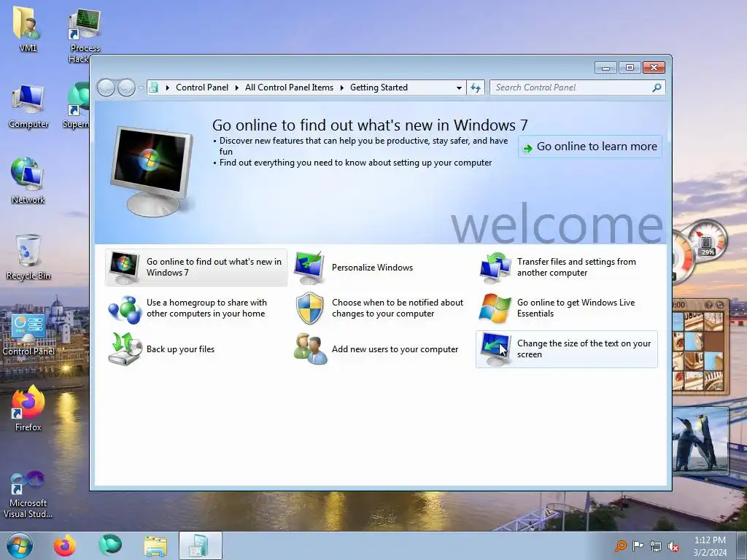The width and height of the screenshot is (747, 560).
Task: Select the Control Panel desktop icon
Action: [28, 334]
